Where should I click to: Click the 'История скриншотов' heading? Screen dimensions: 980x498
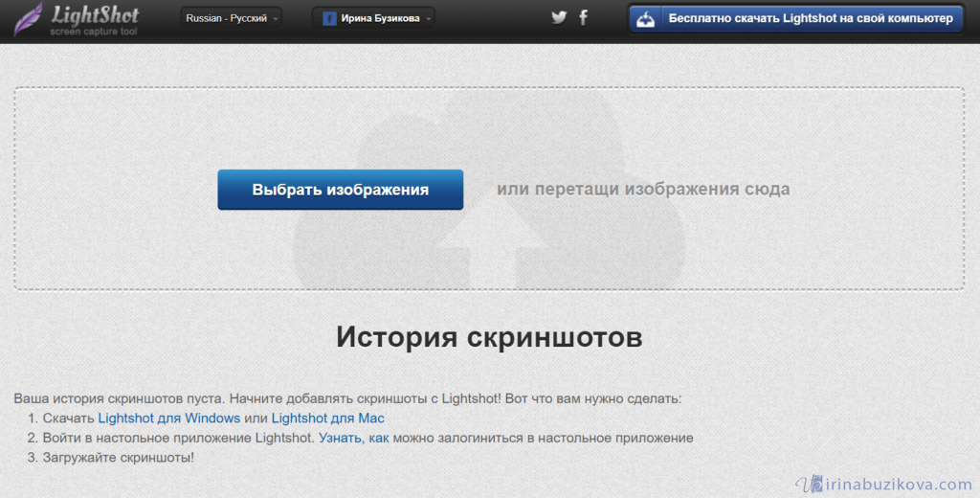coord(489,337)
